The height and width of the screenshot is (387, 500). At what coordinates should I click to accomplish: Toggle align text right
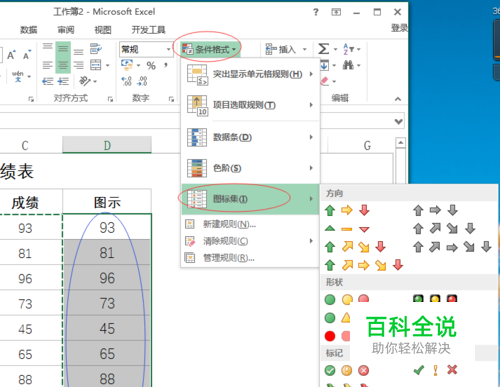(x=79, y=65)
